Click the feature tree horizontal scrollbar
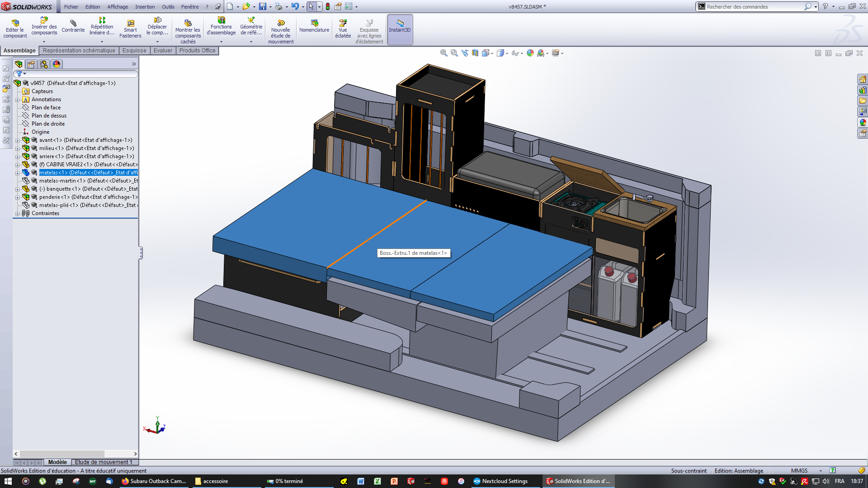Viewport: 868px width, 488px height. (x=62, y=454)
